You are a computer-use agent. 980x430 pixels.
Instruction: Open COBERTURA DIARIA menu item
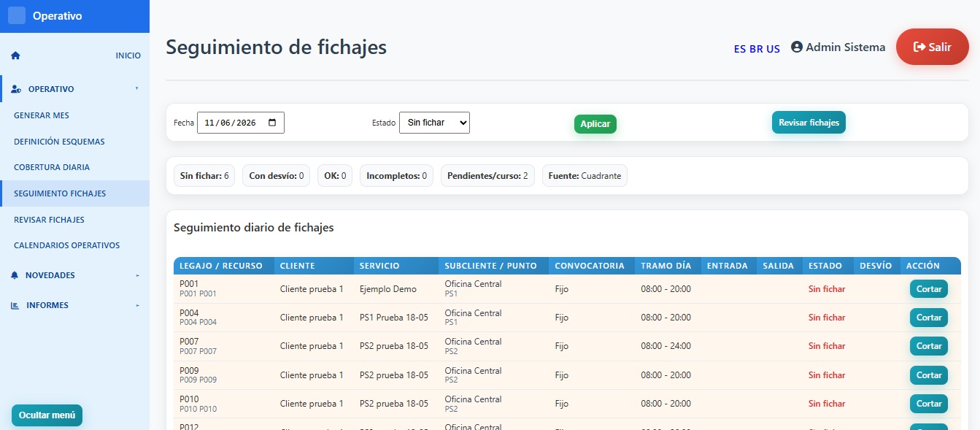(x=74, y=167)
